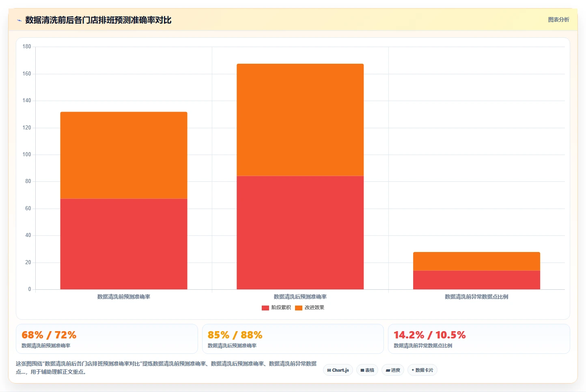The image size is (586, 392).
Task: Click the orange 改进效果 bar for 数据清洗前预测准确率
Action: pos(124,155)
